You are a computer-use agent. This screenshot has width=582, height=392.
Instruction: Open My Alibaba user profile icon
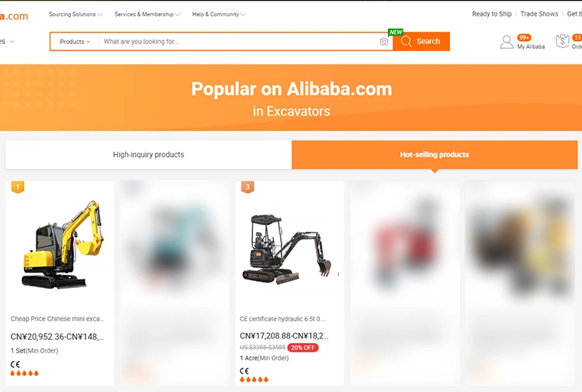[x=506, y=42]
